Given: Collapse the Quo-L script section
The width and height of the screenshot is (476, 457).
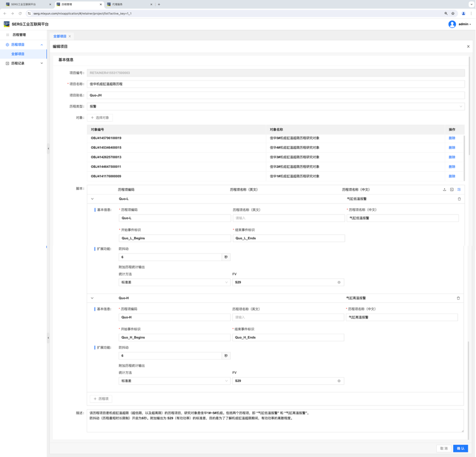Looking at the screenshot, I should click(x=93, y=199).
